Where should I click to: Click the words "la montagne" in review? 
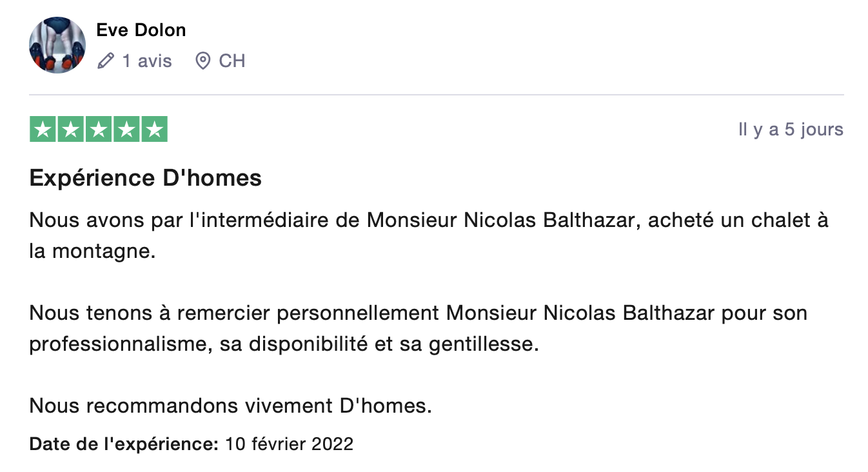[92, 251]
